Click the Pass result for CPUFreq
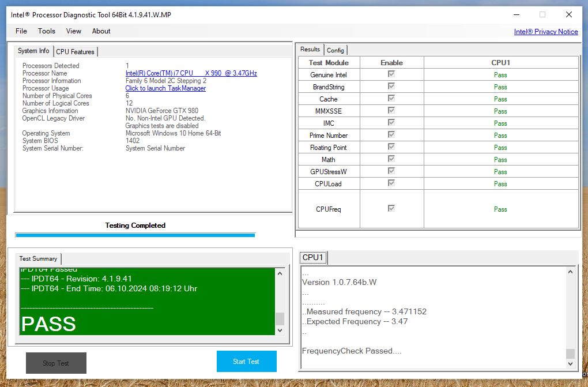The height and width of the screenshot is (387, 588). coord(500,209)
